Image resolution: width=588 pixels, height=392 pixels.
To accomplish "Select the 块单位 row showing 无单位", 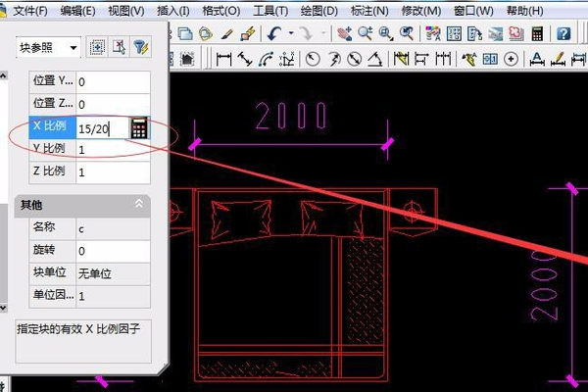I will 89,273.
